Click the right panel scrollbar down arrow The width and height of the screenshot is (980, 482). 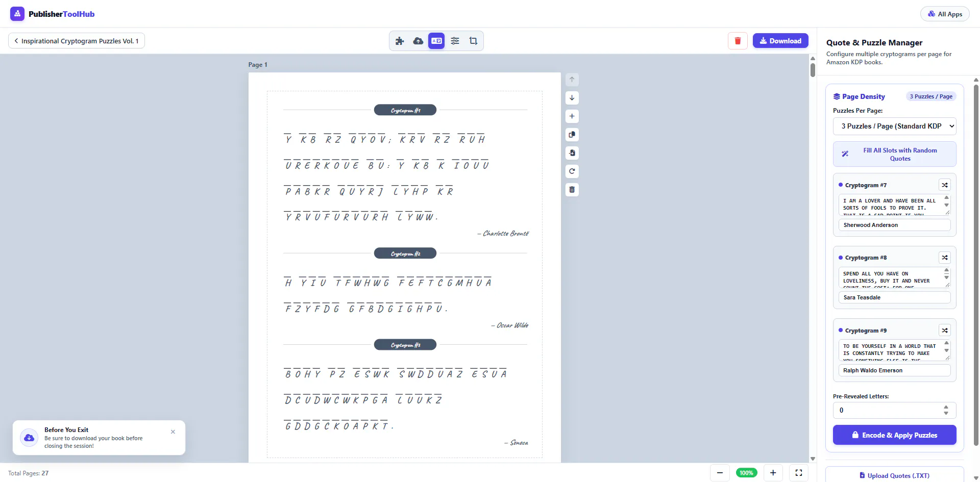point(976,478)
